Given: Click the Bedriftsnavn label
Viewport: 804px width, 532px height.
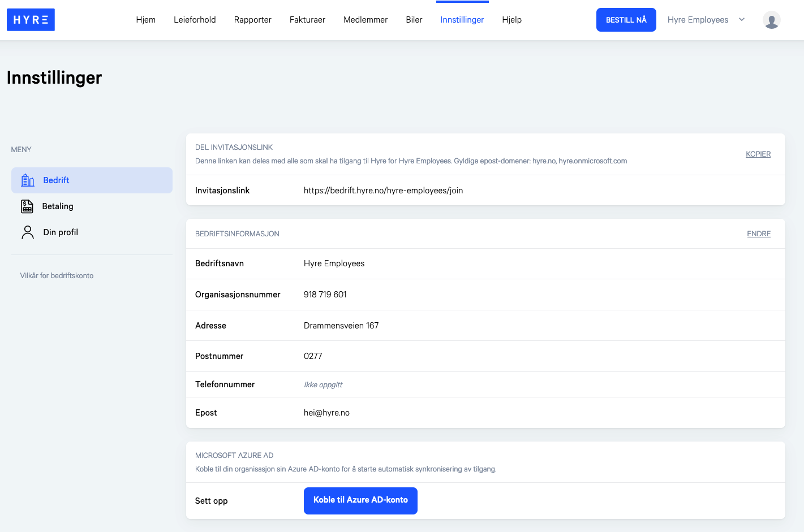Looking at the screenshot, I should (x=220, y=263).
